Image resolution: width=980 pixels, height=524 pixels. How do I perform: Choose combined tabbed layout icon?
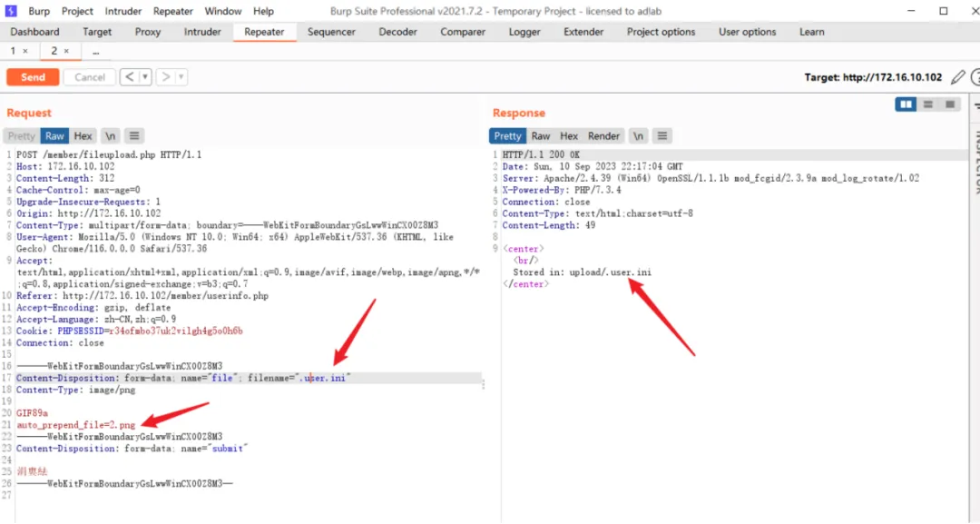pos(949,104)
